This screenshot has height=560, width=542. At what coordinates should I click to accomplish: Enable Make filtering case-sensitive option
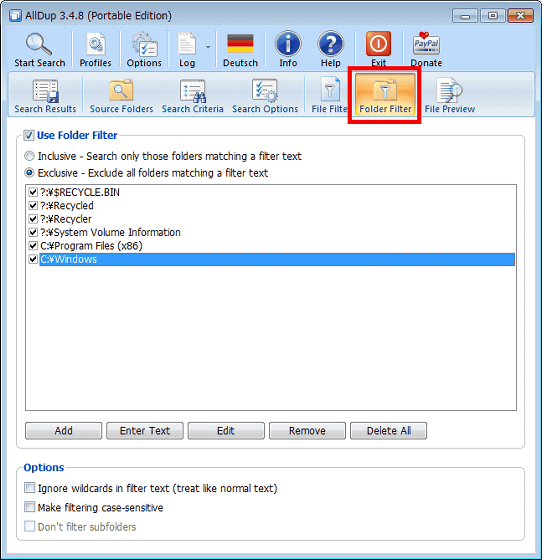[x=29, y=507]
